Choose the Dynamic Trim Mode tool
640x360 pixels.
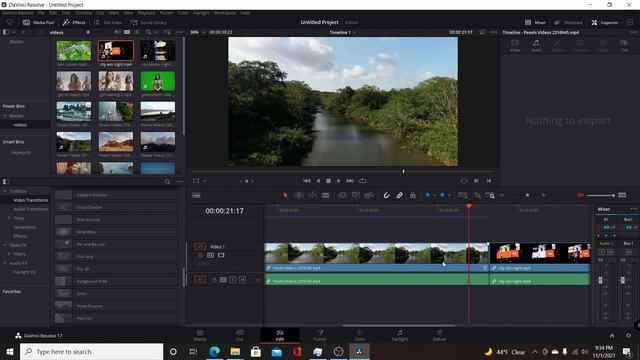click(312, 196)
